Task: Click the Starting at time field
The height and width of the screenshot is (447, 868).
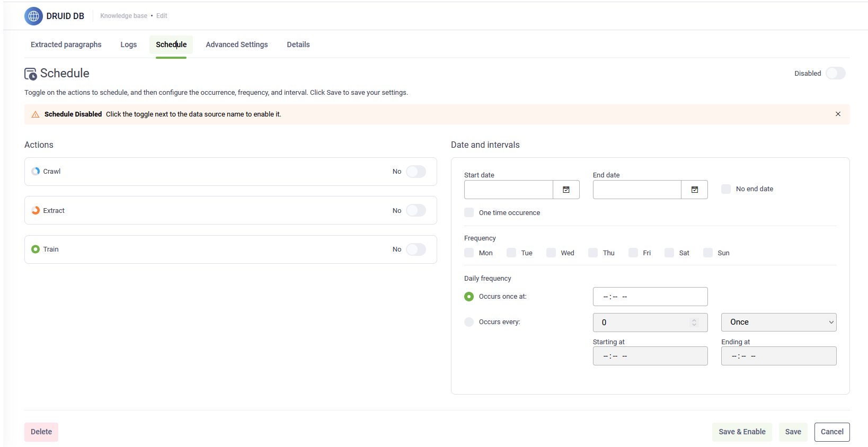Action: 650,356
